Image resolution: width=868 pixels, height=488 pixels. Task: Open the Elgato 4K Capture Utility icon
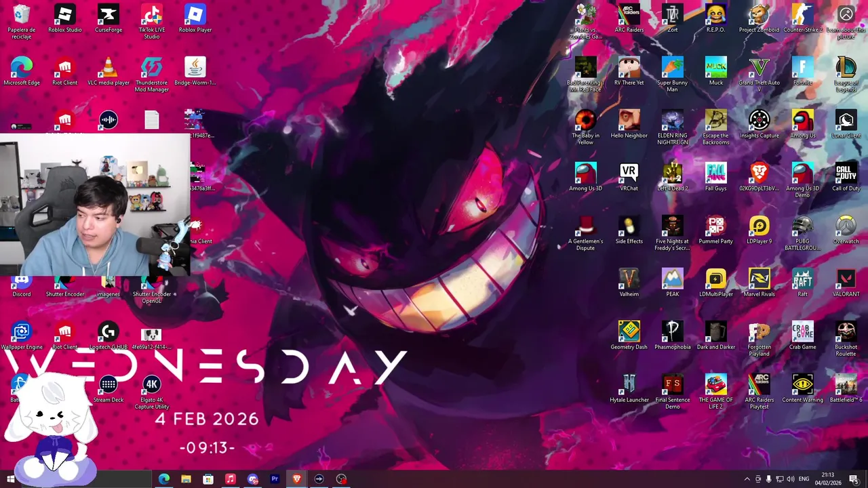tap(152, 392)
